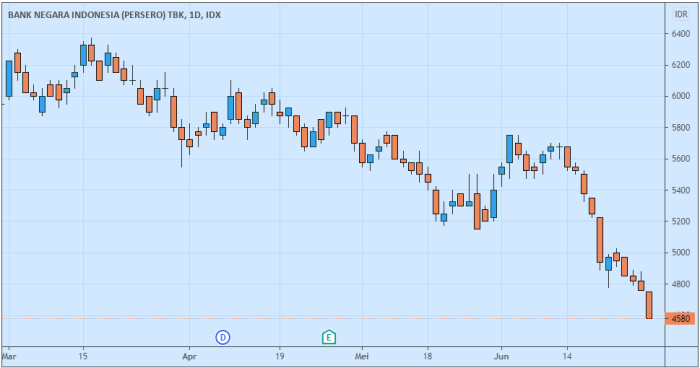Click the 6000 price axis label

pyautogui.click(x=680, y=96)
